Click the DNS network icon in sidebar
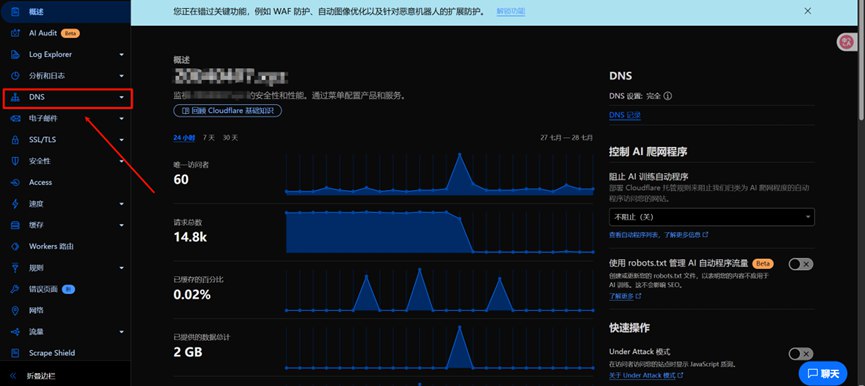This screenshot has height=386, width=865. [x=16, y=97]
